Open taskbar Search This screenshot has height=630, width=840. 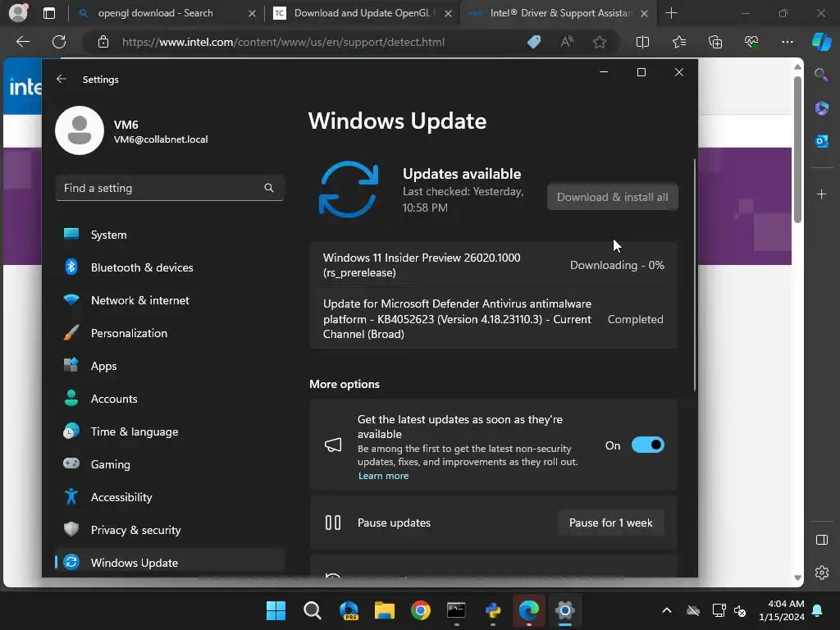(x=313, y=610)
